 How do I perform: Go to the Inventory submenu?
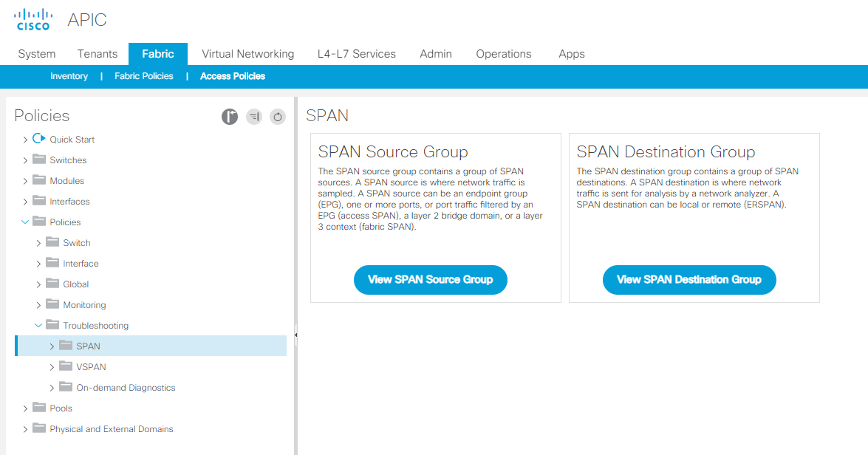tap(69, 76)
